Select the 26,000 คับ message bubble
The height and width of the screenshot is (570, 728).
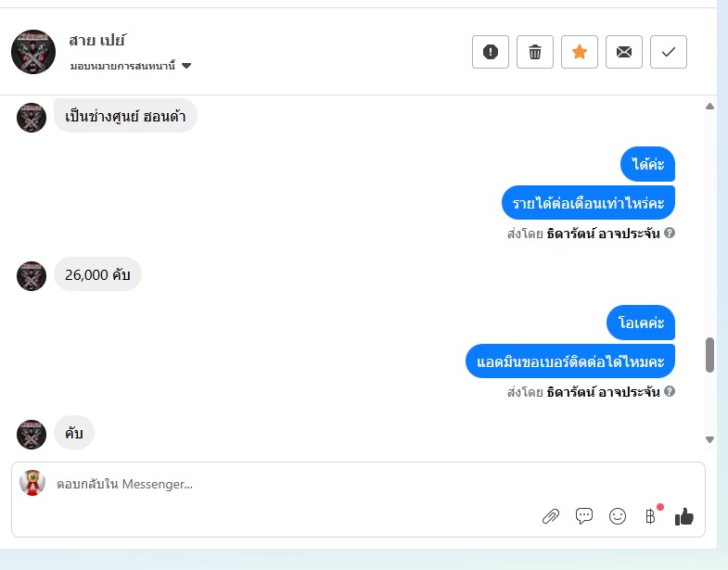click(97, 274)
